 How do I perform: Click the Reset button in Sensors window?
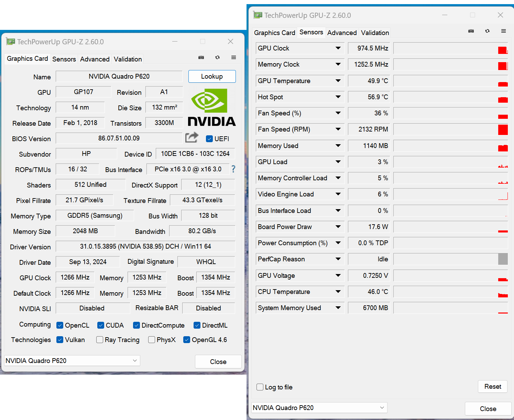(x=493, y=387)
